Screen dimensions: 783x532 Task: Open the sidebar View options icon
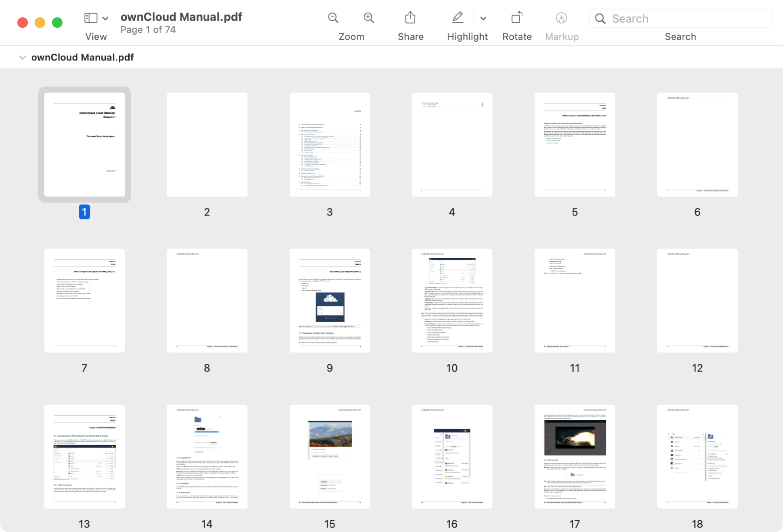pos(90,18)
